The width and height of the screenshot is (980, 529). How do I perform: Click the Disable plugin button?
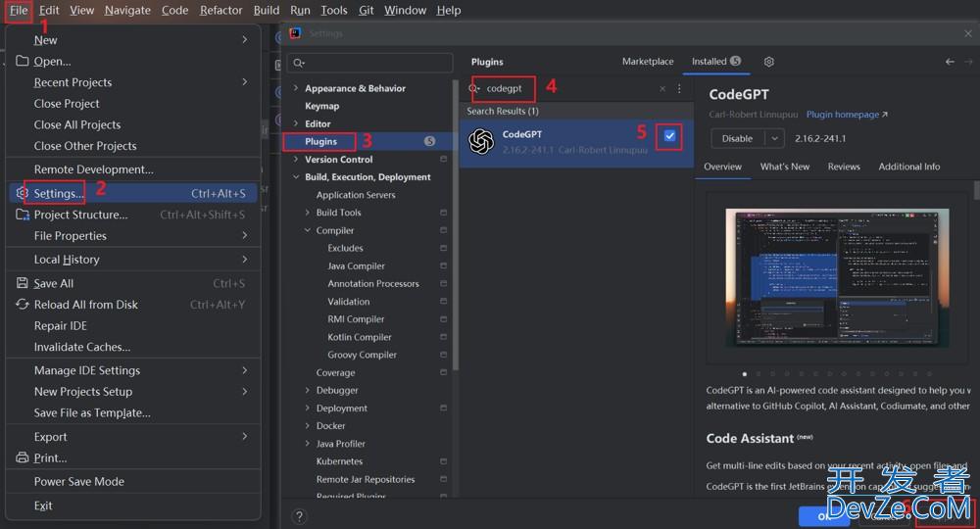(738, 139)
